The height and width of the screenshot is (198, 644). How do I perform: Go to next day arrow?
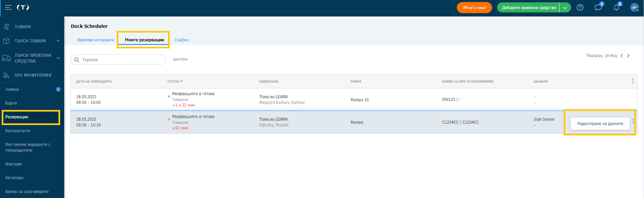pos(628,56)
